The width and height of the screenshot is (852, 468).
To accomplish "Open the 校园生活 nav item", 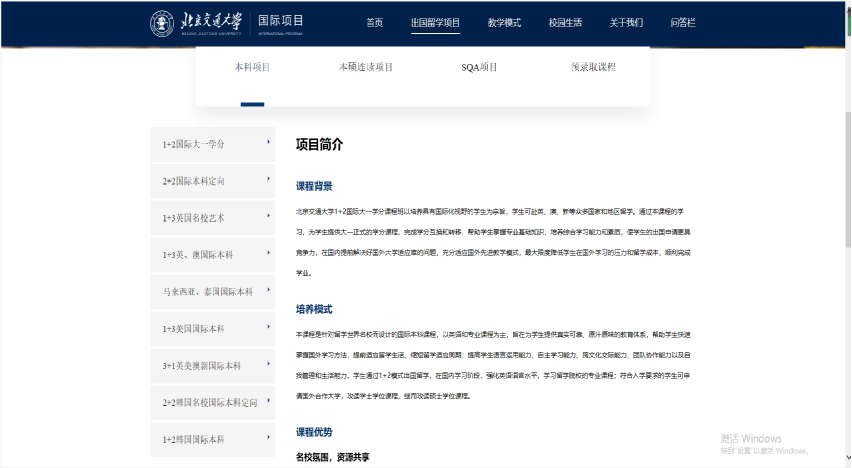I will point(565,23).
